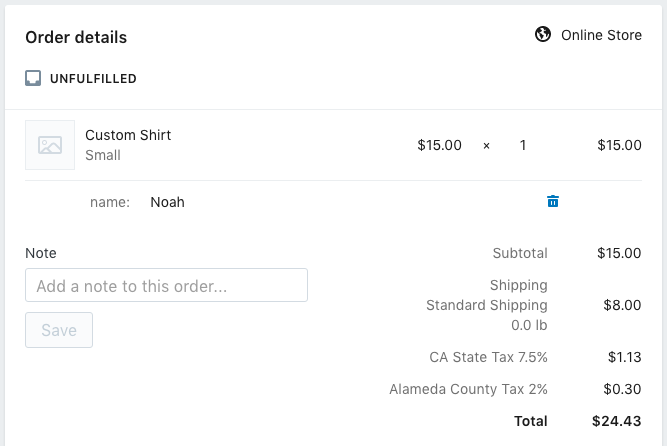Select the UNFULFILLED status label
Image resolution: width=667 pixels, height=446 pixels.
[x=93, y=78]
